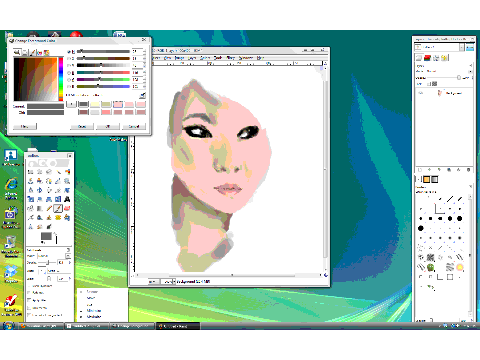480x360 pixels.
Task: Click the layer Opacity slider in Layers dock
Action: point(443,78)
